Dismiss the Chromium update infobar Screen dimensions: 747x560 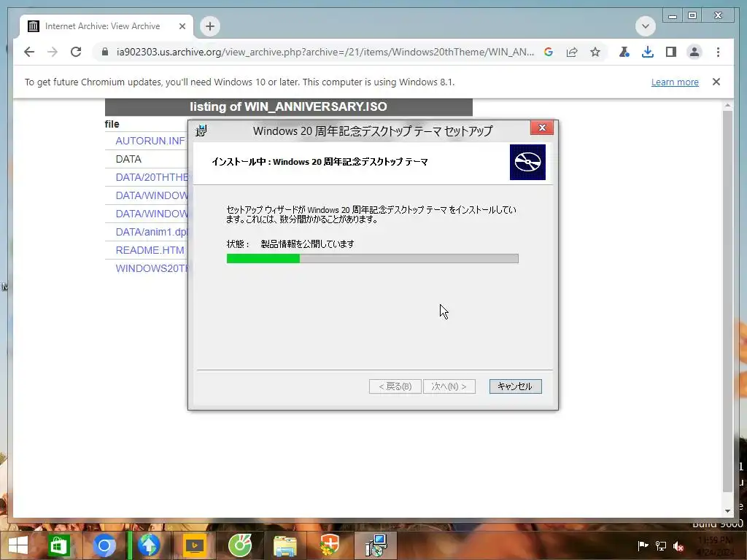(x=716, y=82)
